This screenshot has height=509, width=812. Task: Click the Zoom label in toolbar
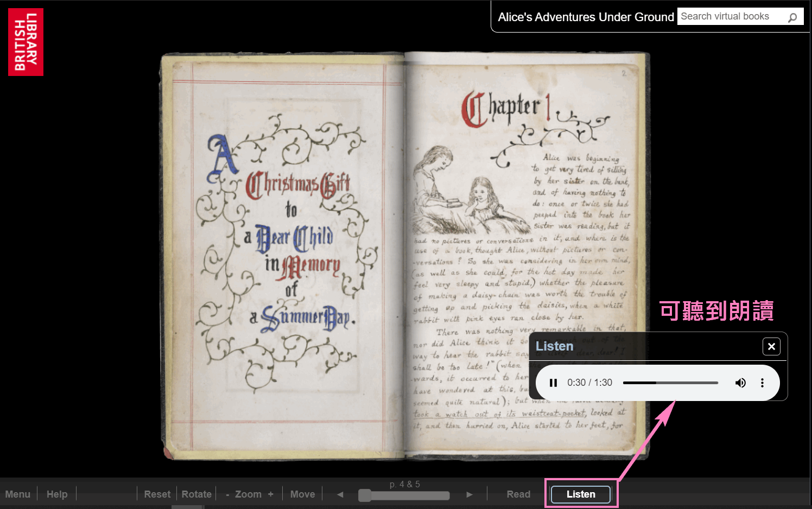tap(248, 494)
